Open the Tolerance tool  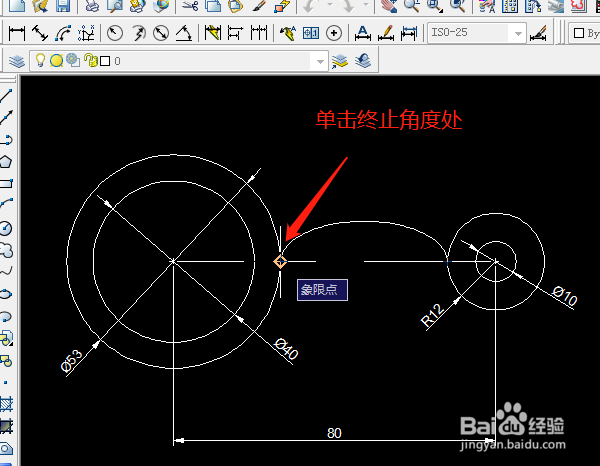(311, 33)
